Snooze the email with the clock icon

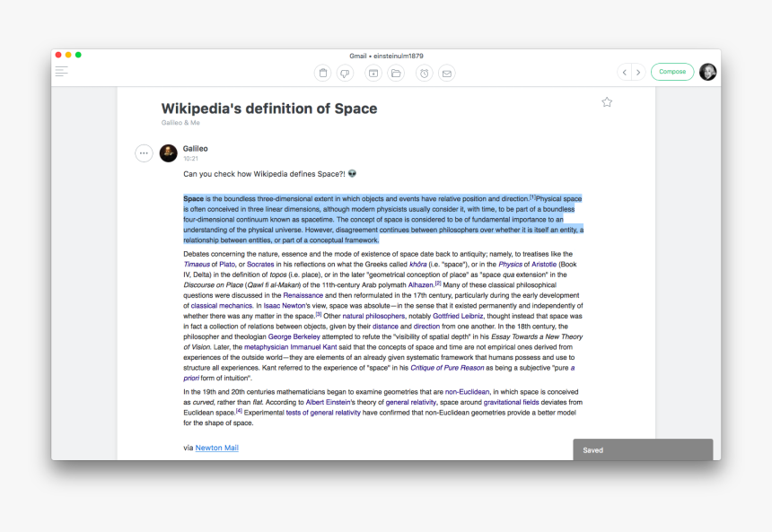[425, 74]
